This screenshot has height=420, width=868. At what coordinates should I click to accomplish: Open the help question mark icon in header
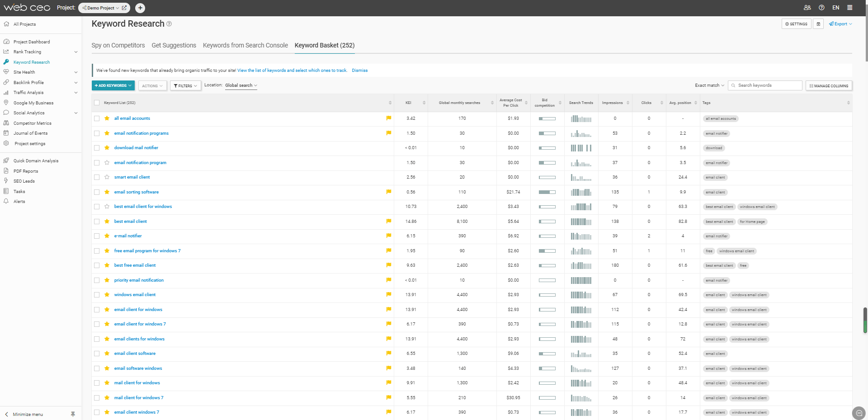point(821,8)
